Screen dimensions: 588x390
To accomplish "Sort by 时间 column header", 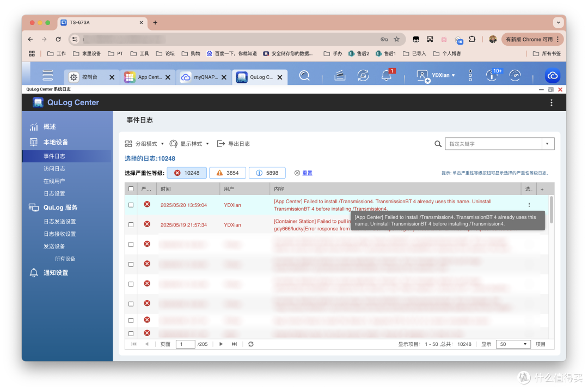I will pos(188,189).
